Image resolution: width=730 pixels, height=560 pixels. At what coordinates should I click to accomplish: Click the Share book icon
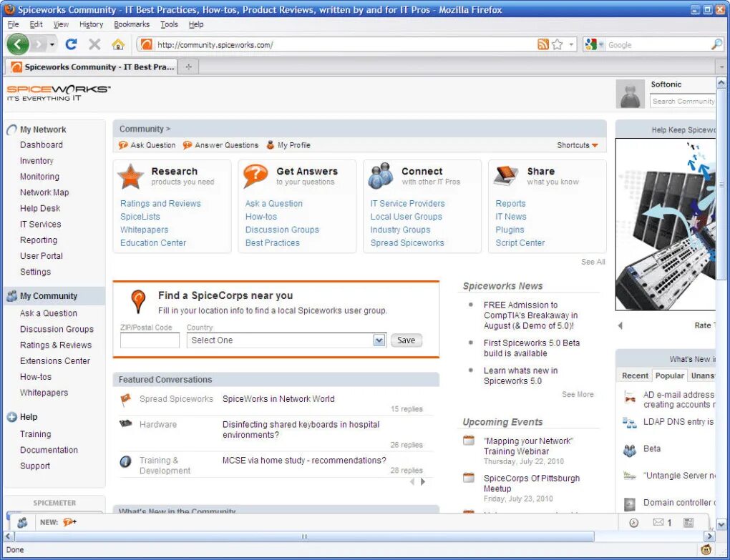point(507,176)
